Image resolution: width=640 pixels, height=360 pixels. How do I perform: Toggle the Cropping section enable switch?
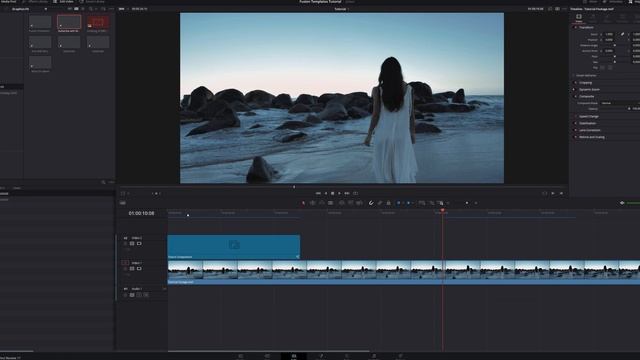tap(576, 82)
